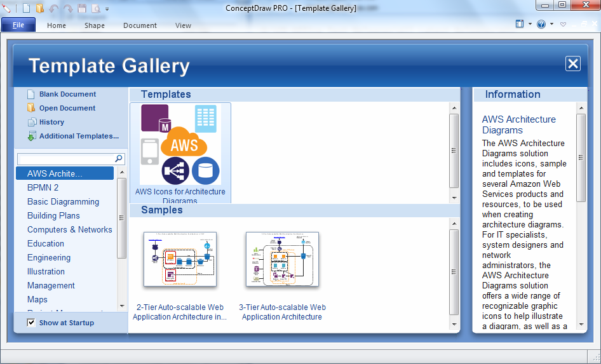Click the Open Document link
The height and width of the screenshot is (364, 601).
(x=67, y=108)
